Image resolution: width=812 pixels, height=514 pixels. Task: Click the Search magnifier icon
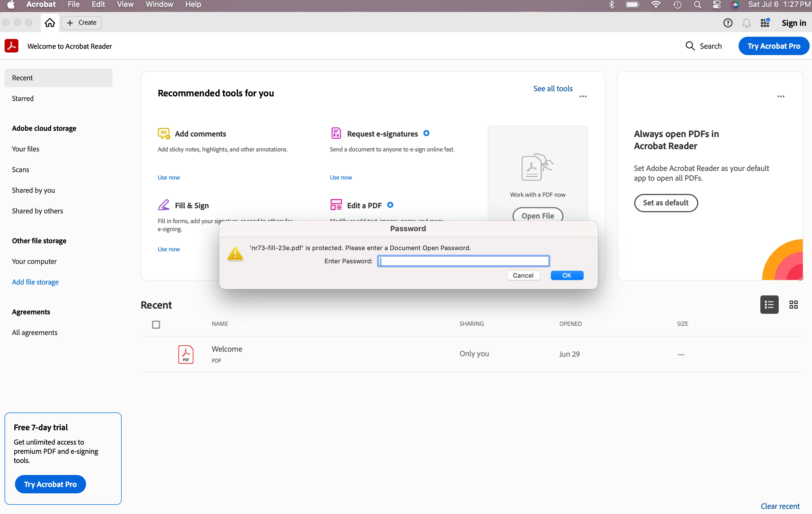tap(690, 46)
